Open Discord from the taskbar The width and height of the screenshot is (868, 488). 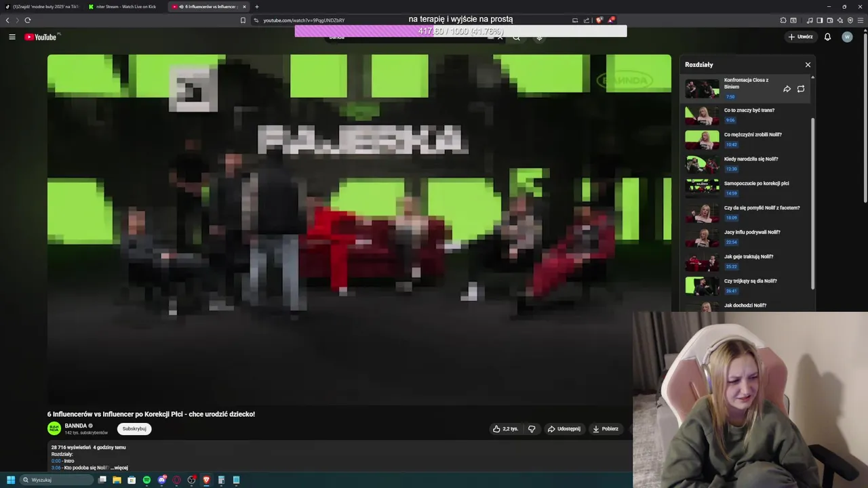click(x=161, y=480)
